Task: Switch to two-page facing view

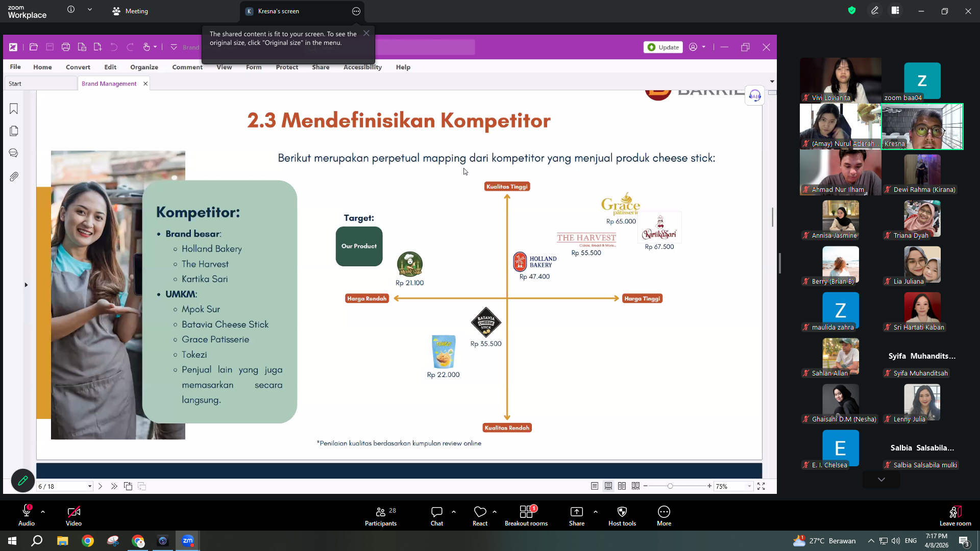Action: [622, 486]
